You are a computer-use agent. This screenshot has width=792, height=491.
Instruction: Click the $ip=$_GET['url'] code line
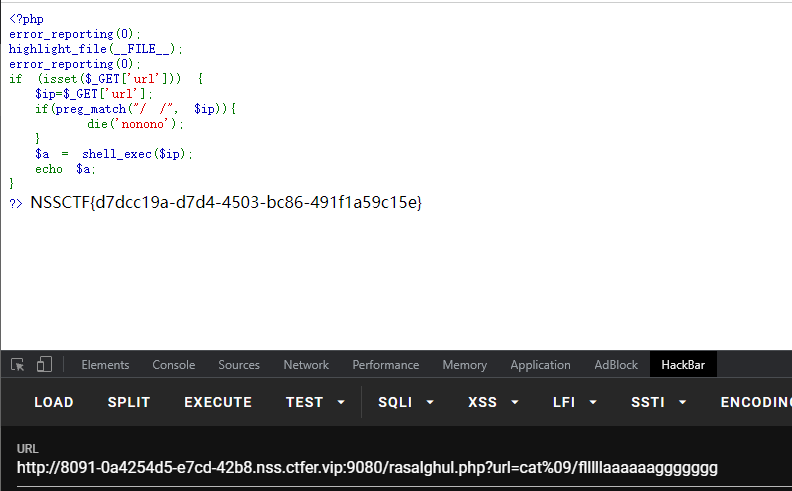tap(93, 94)
